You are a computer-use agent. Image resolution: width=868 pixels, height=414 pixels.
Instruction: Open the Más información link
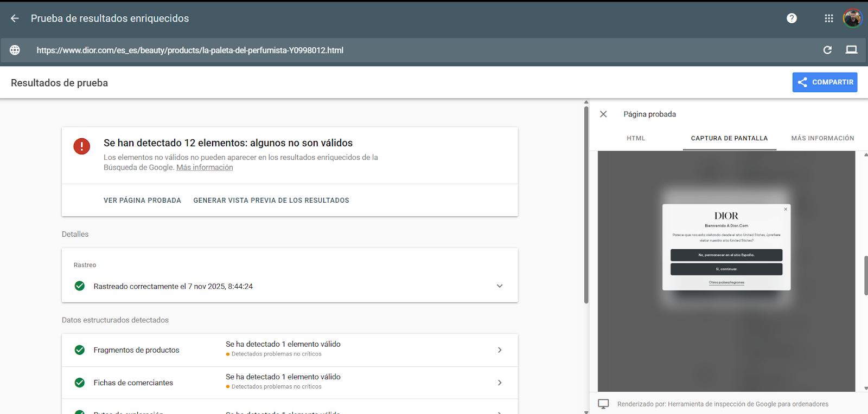(x=205, y=167)
